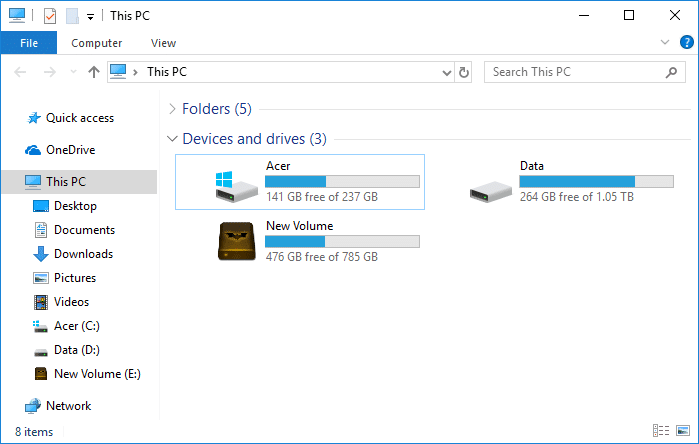Go up one level with Up arrow

point(94,72)
